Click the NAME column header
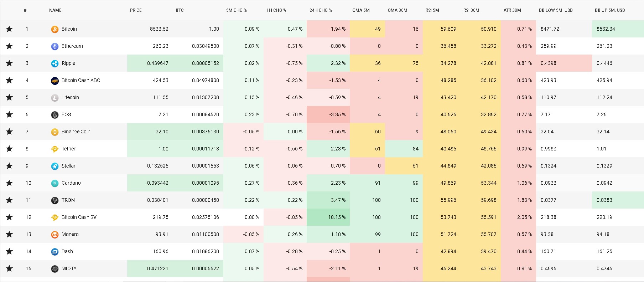The width and height of the screenshot is (644, 282). (55, 10)
